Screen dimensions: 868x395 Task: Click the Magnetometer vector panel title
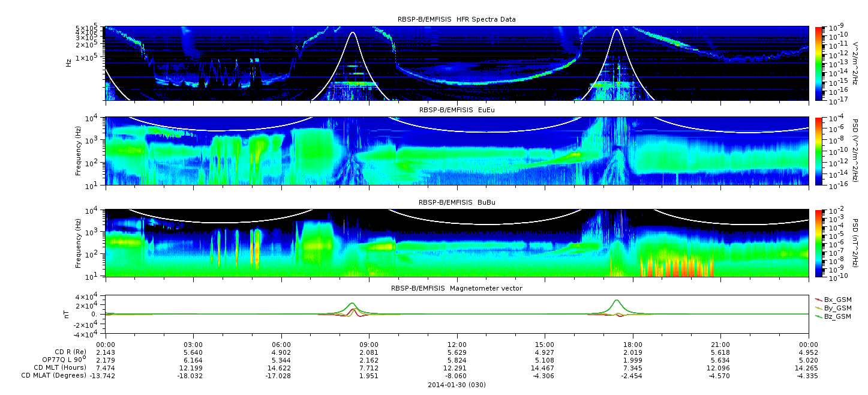[456, 288]
